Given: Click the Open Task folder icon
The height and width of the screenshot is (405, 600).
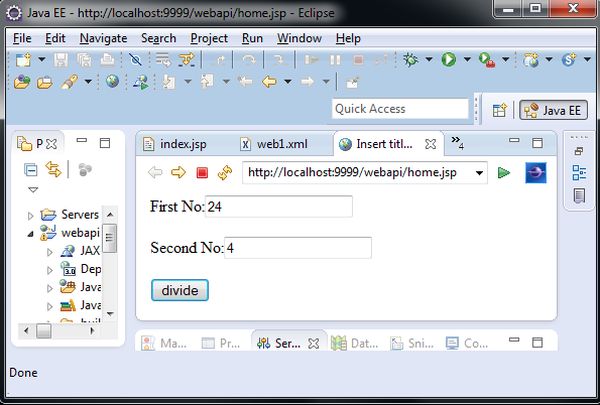Looking at the screenshot, I should tap(45, 82).
